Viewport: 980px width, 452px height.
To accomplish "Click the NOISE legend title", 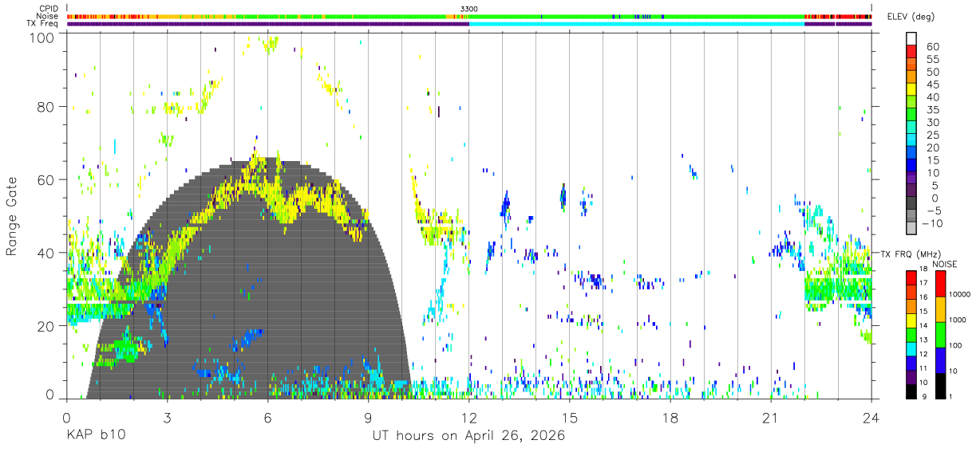I will (x=946, y=264).
